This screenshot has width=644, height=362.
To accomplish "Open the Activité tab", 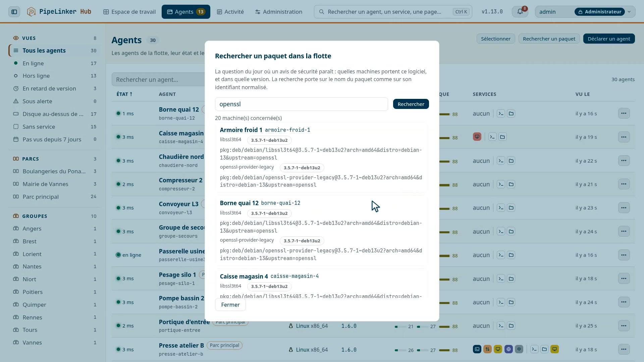I will pos(230,12).
